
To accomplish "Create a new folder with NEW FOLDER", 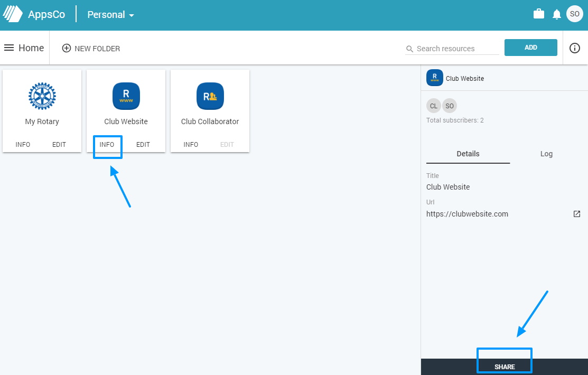I will (x=91, y=49).
